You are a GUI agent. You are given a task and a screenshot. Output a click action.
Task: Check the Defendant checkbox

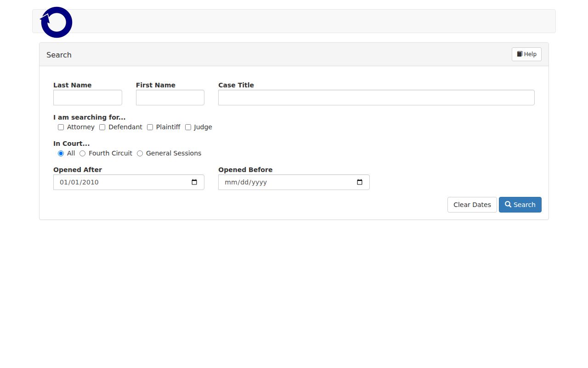102,127
